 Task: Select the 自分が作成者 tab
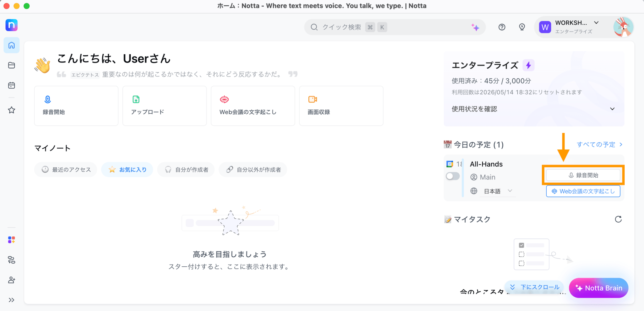[x=186, y=169]
